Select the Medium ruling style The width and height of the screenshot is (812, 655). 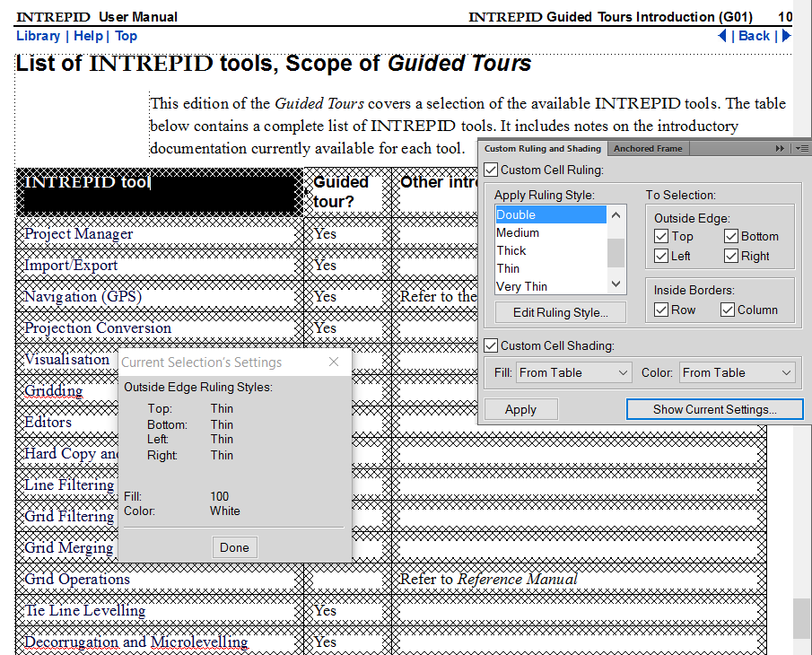(x=551, y=232)
